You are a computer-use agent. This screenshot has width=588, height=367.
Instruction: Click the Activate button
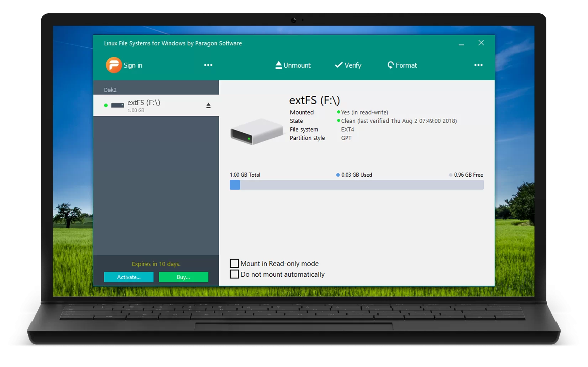128,277
